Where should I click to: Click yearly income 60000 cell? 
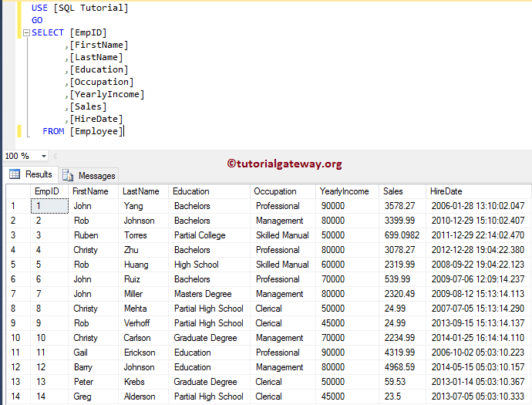[x=348, y=265]
